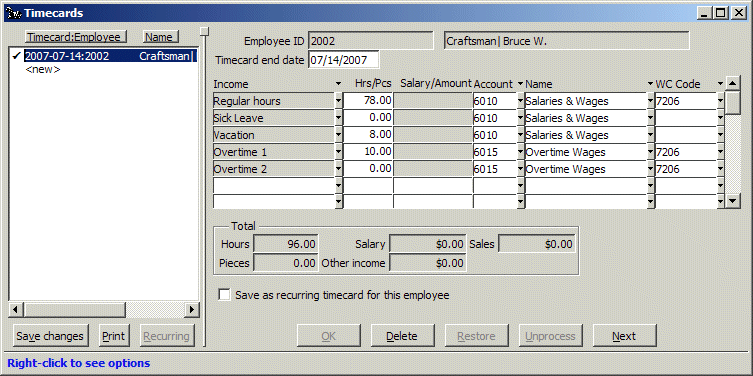Select the <new> timecard entry
This screenshot has width=753, height=376.
pos(43,70)
